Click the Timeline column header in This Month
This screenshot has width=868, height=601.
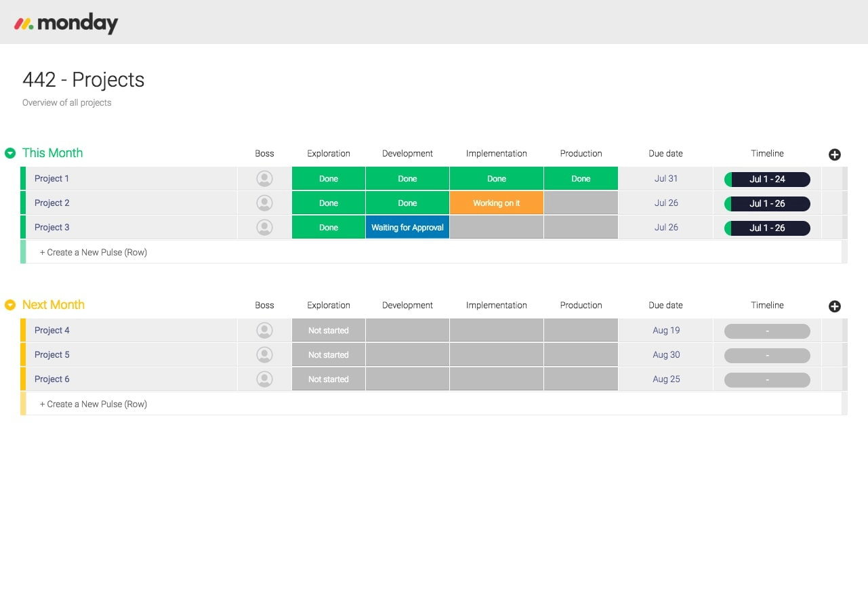pos(767,154)
